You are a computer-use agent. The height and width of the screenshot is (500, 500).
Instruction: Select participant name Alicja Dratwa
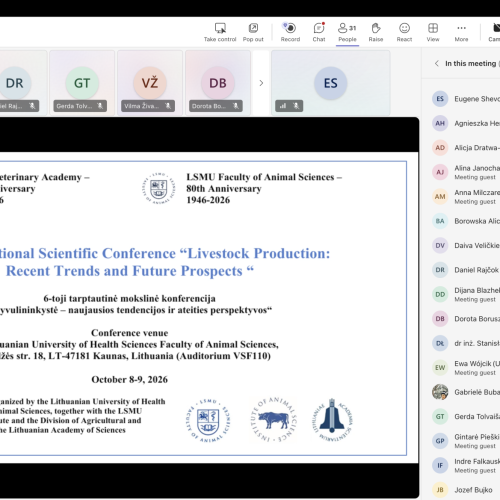coord(477,148)
